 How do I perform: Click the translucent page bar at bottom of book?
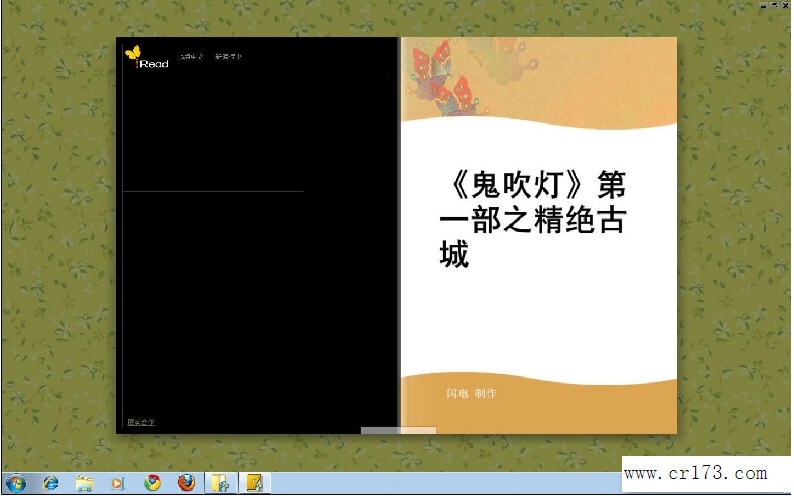[398, 430]
